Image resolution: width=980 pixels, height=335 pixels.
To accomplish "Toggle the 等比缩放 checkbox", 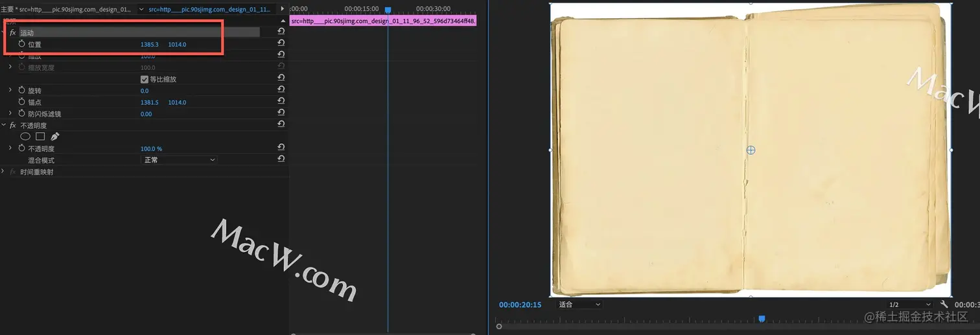I will 145,79.
